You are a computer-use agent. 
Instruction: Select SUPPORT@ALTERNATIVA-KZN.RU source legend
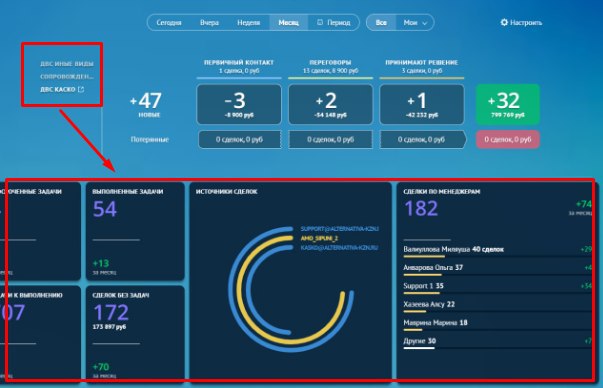pyautogui.click(x=340, y=229)
